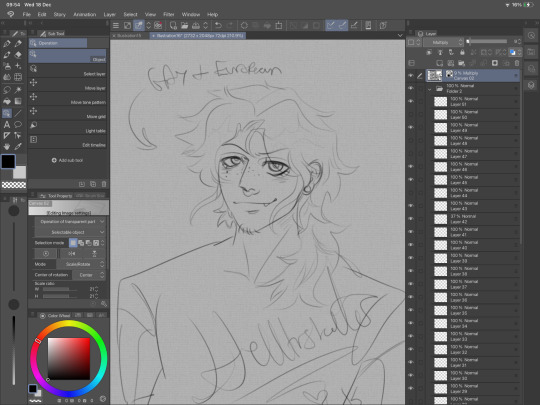Open the Selectable object dropdown
This screenshot has width=540, height=405.
(x=71, y=232)
